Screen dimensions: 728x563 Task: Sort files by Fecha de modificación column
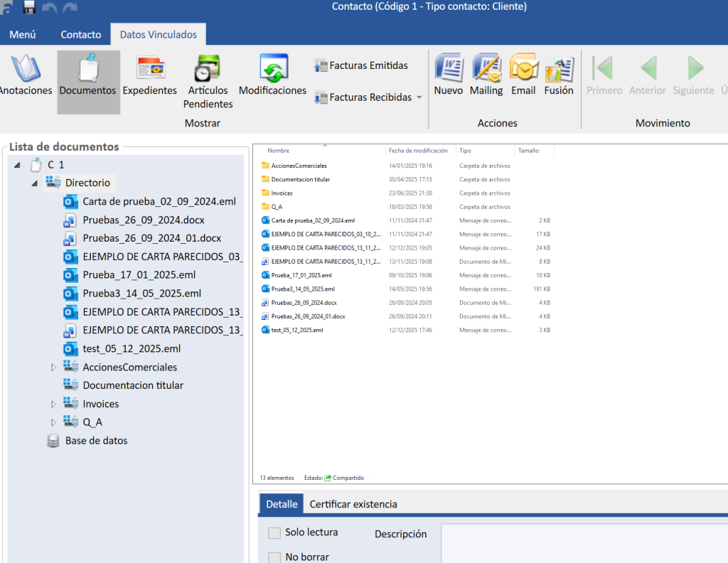pyautogui.click(x=418, y=151)
